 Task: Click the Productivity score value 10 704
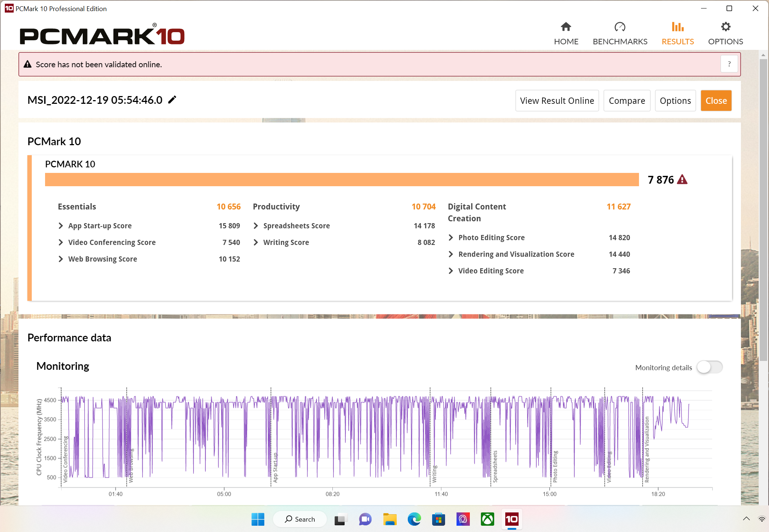point(424,207)
